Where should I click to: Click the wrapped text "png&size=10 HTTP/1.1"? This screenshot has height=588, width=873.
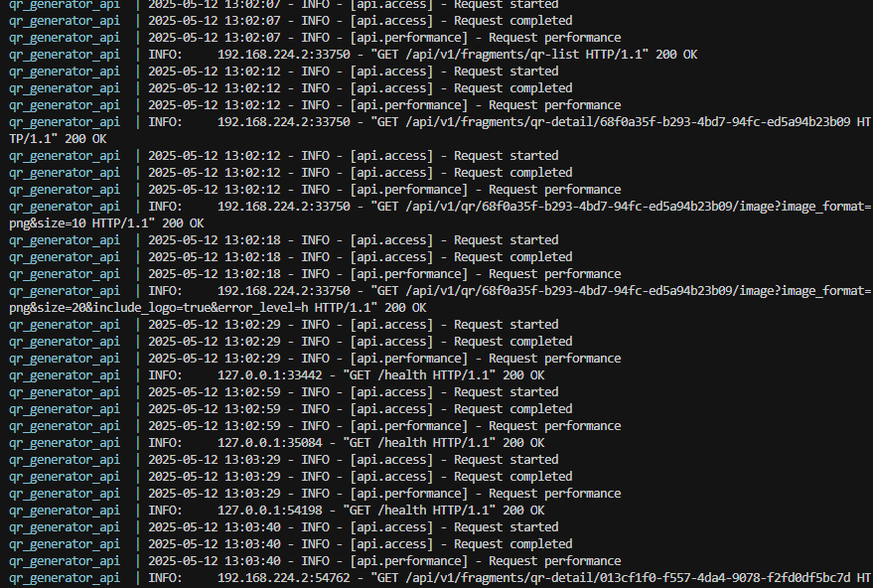click(81, 223)
